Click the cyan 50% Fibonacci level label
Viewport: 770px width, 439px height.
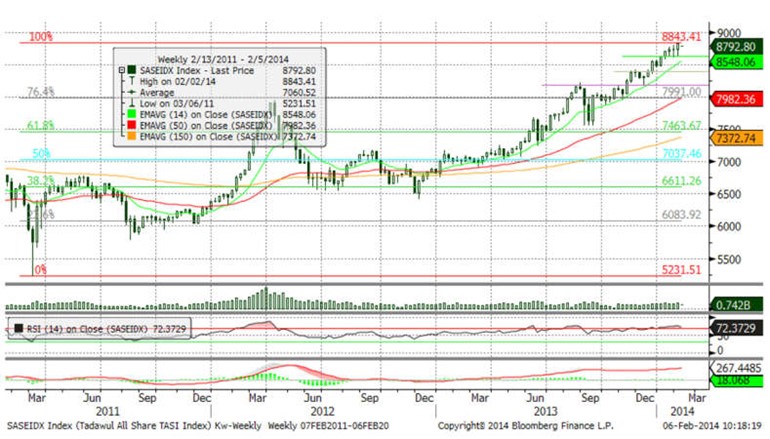41,154
